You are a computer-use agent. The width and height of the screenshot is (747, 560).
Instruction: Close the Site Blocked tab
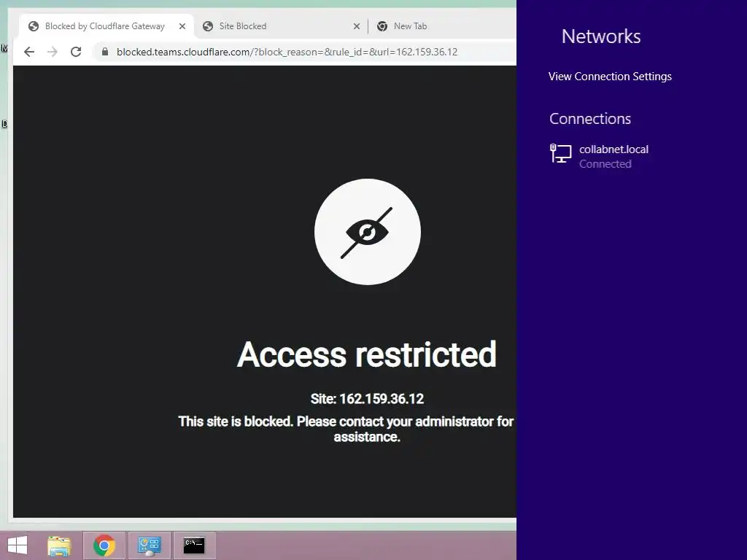click(356, 26)
